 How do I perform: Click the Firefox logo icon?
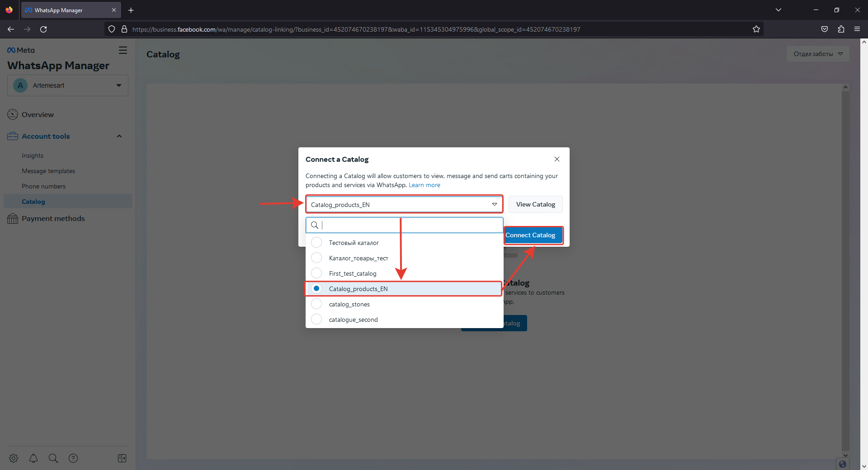point(9,10)
